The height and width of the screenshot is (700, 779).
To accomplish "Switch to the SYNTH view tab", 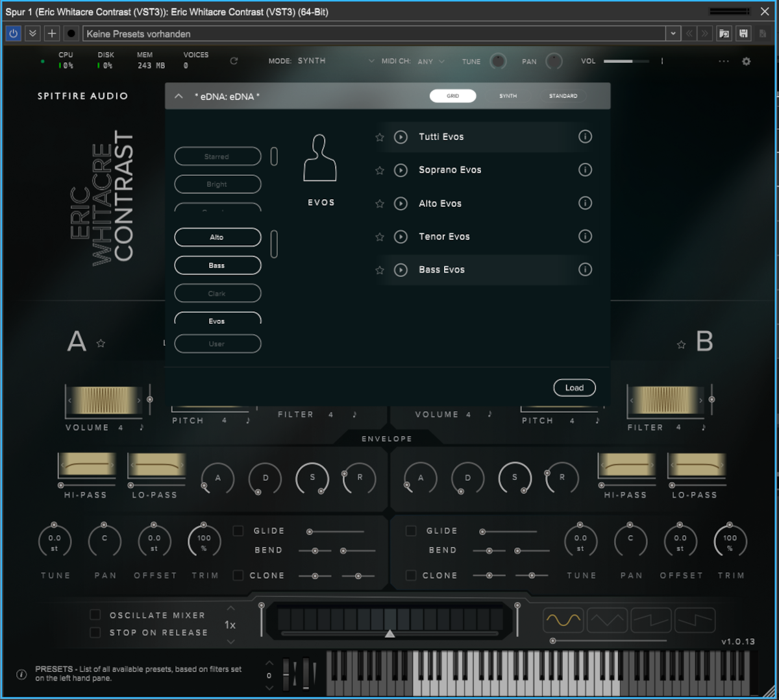I will point(508,96).
